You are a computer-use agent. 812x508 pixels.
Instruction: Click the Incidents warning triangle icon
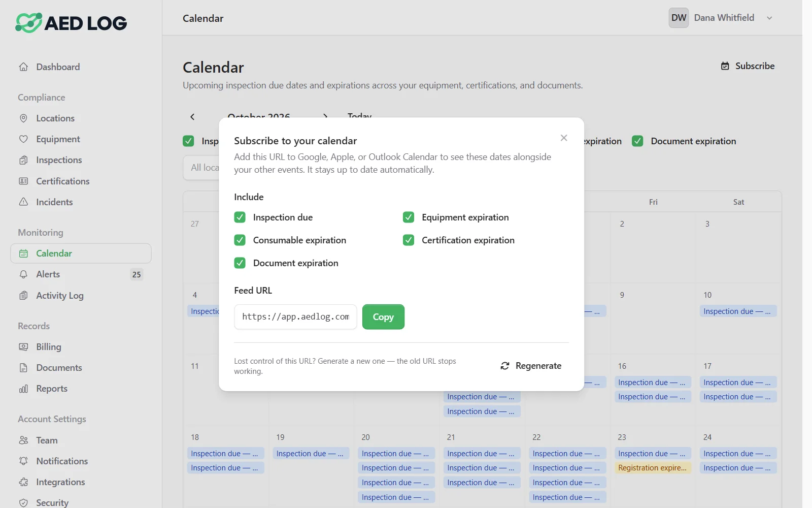click(23, 202)
